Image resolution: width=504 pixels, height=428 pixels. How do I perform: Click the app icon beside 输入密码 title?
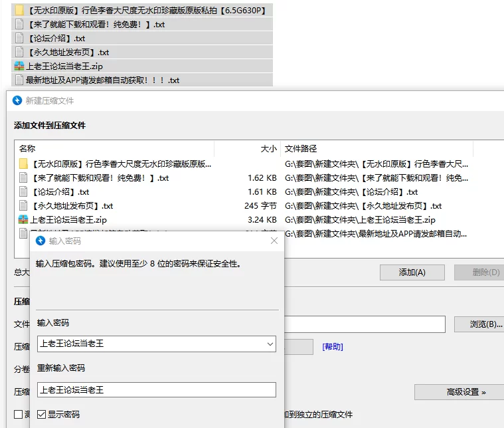(x=41, y=241)
